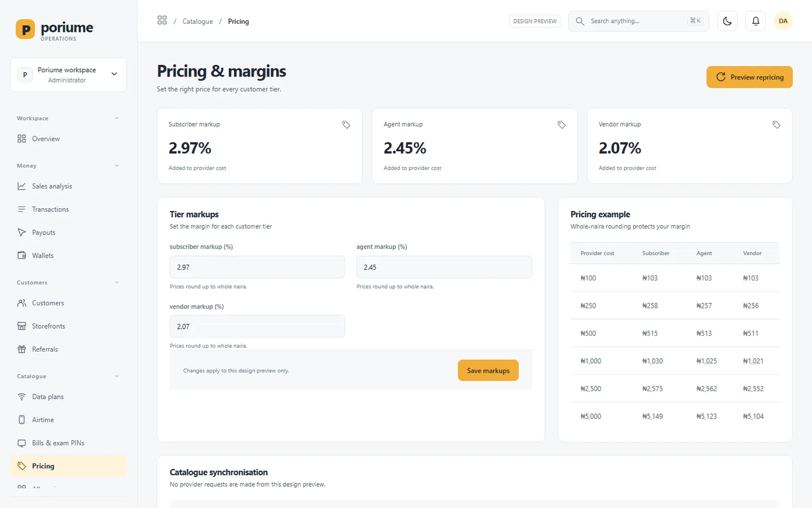Click the Data plans wifi icon
This screenshot has width=812, height=508.
pyautogui.click(x=21, y=397)
